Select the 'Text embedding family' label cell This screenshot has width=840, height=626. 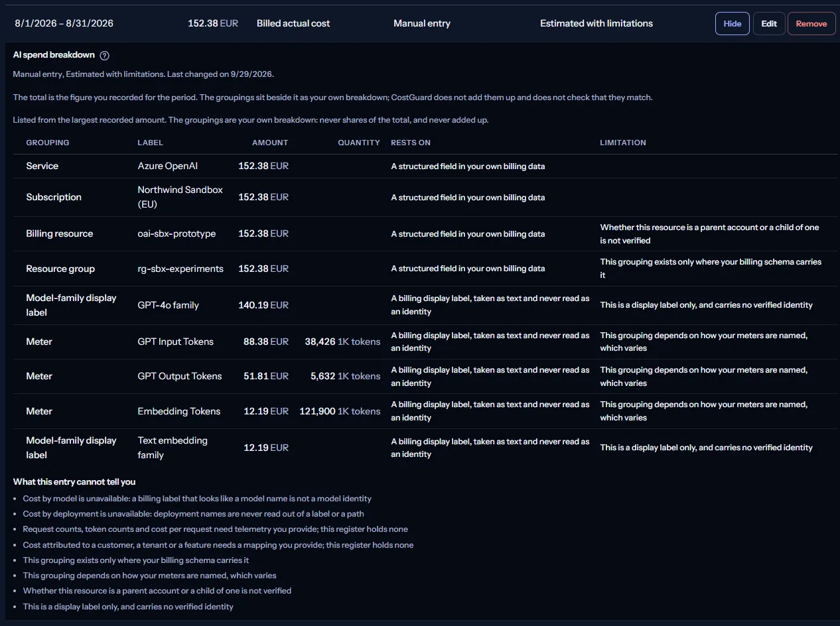tap(173, 448)
